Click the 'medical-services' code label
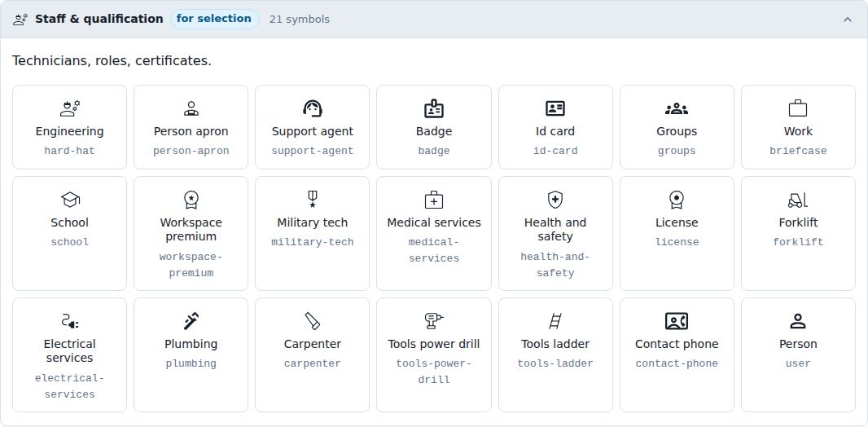 pos(434,250)
